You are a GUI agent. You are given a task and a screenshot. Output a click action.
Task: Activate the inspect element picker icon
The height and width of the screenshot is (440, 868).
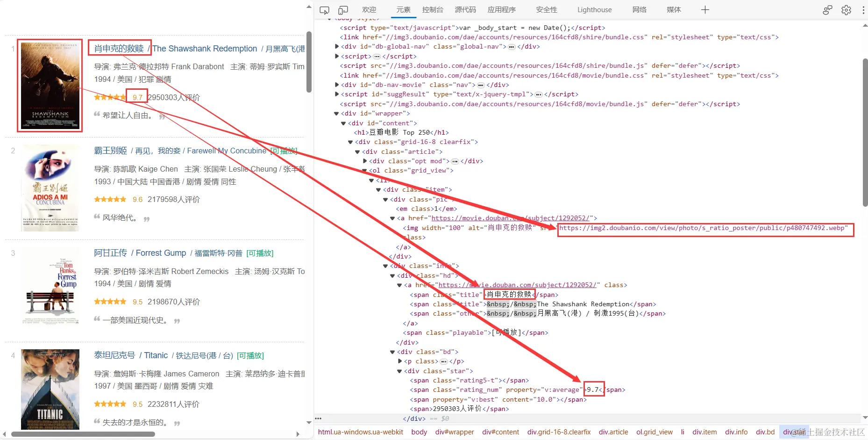coord(324,10)
